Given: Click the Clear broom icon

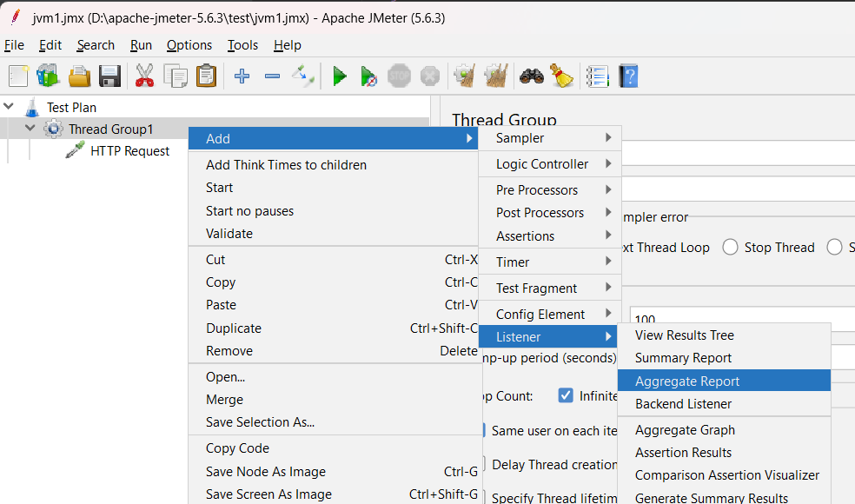Looking at the screenshot, I should coord(465,76).
